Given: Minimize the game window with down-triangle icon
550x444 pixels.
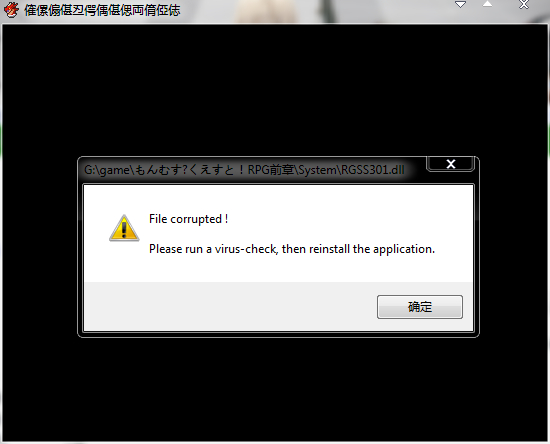Looking at the screenshot, I should [x=460, y=5].
